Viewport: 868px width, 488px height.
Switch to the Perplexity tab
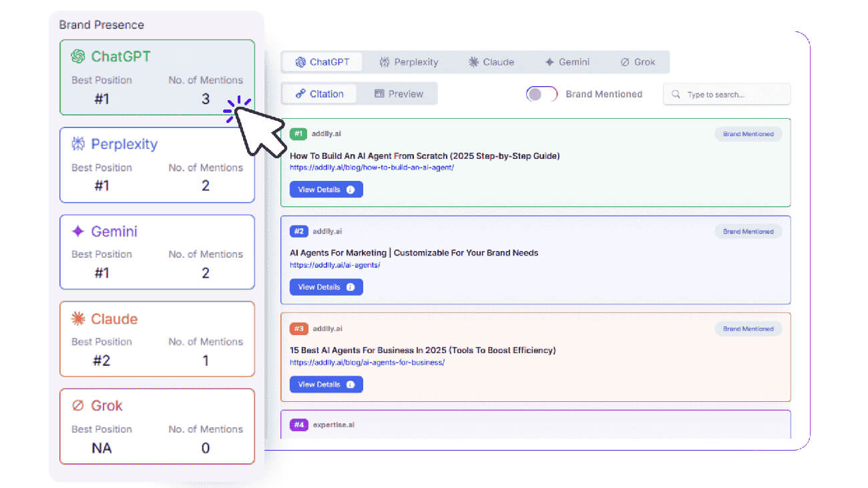click(x=409, y=62)
